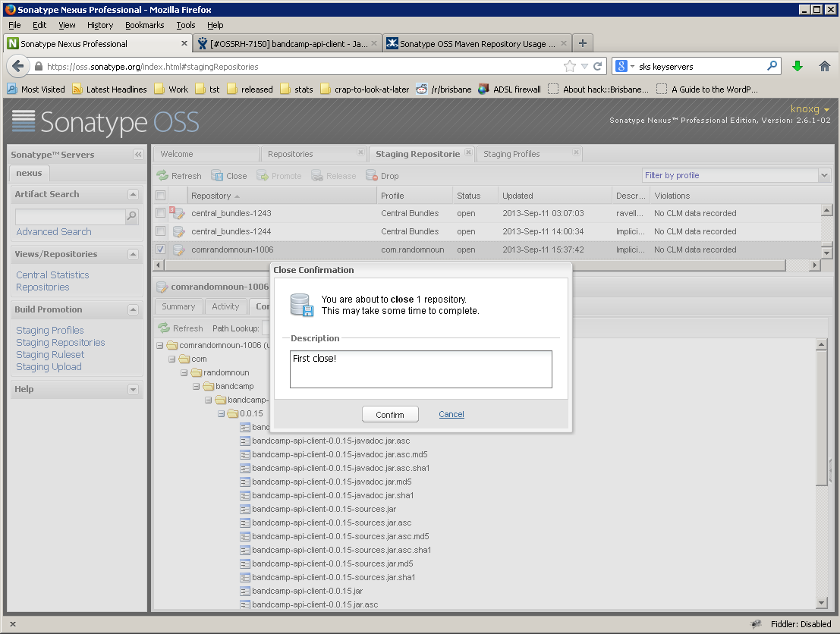Click the central_bundles-1243 repository icon
This screenshot has height=634, width=840.
coord(178,213)
